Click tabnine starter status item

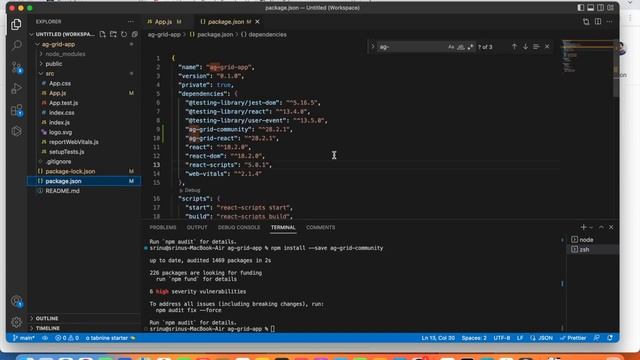click(110, 338)
